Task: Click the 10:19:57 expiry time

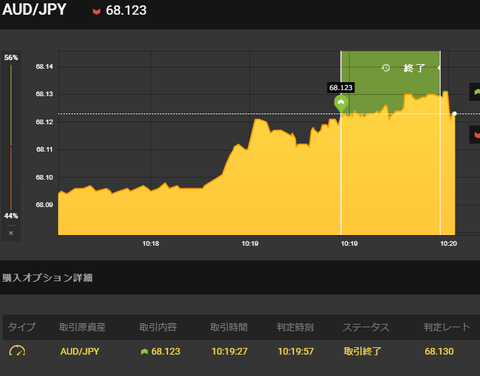Action: click(296, 352)
